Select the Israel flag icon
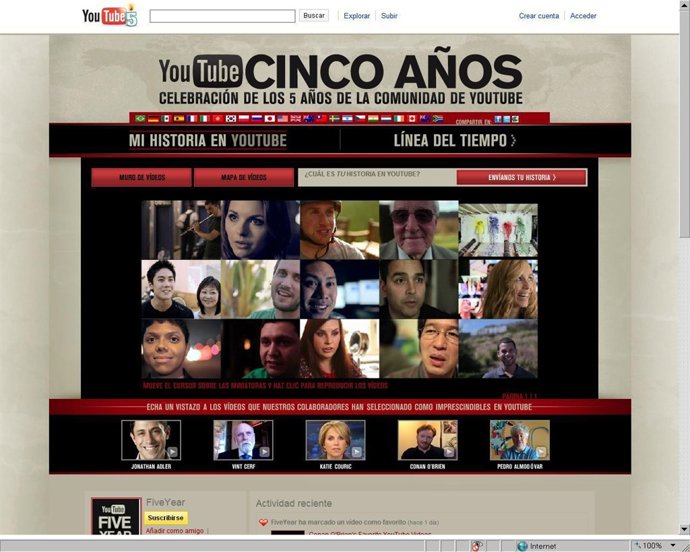690x552 pixels. click(x=347, y=118)
